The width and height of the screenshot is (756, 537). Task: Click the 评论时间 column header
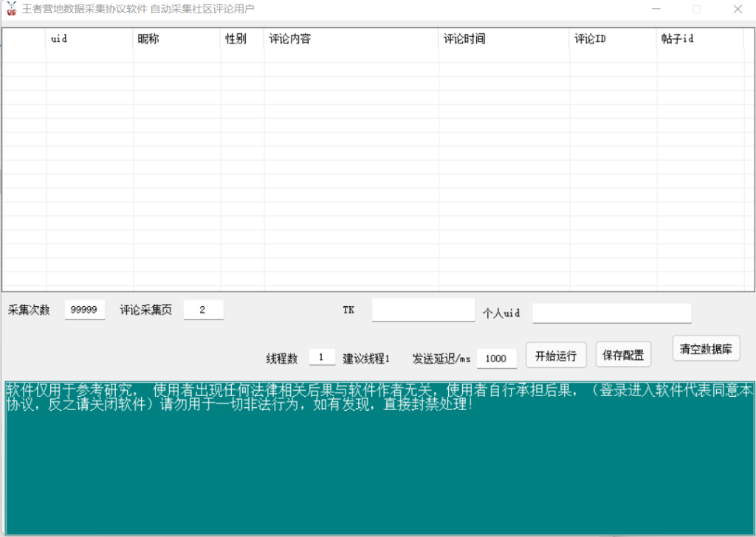tap(504, 39)
